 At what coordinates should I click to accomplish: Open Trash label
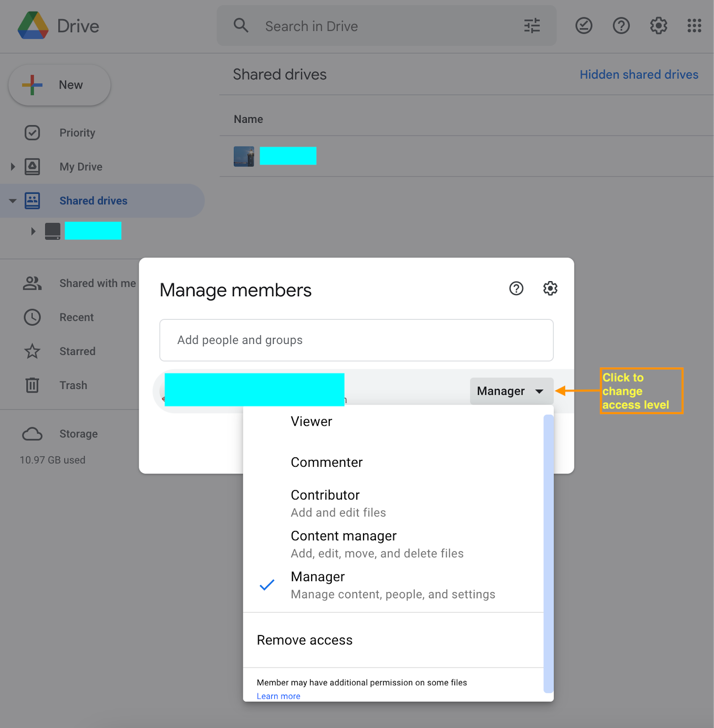[x=73, y=385]
